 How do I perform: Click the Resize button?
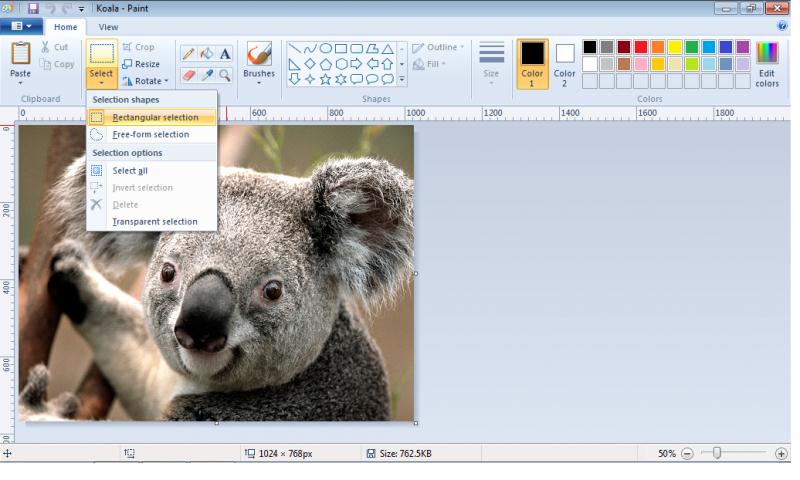coord(141,64)
